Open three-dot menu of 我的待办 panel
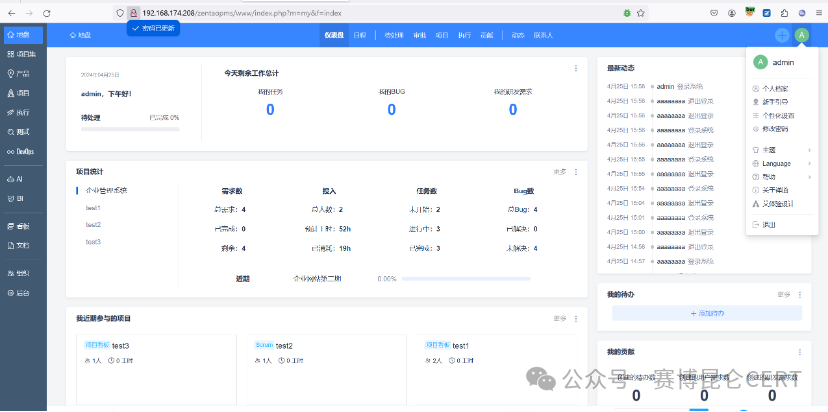Image resolution: width=828 pixels, height=412 pixels. coord(799,295)
